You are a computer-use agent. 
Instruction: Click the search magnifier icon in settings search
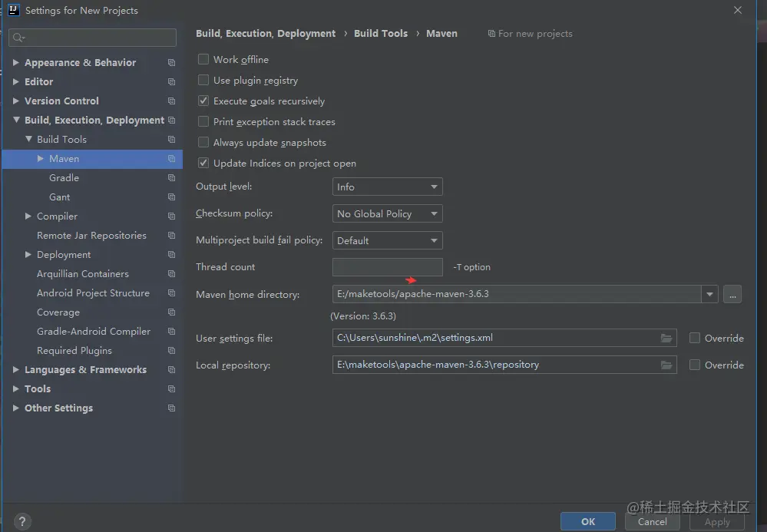[18, 38]
